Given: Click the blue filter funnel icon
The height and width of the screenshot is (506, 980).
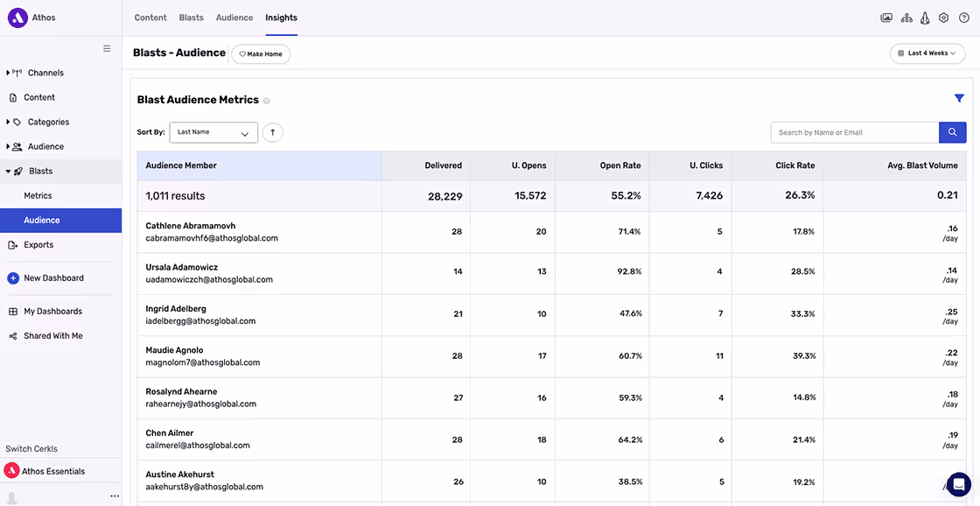Looking at the screenshot, I should [x=959, y=99].
